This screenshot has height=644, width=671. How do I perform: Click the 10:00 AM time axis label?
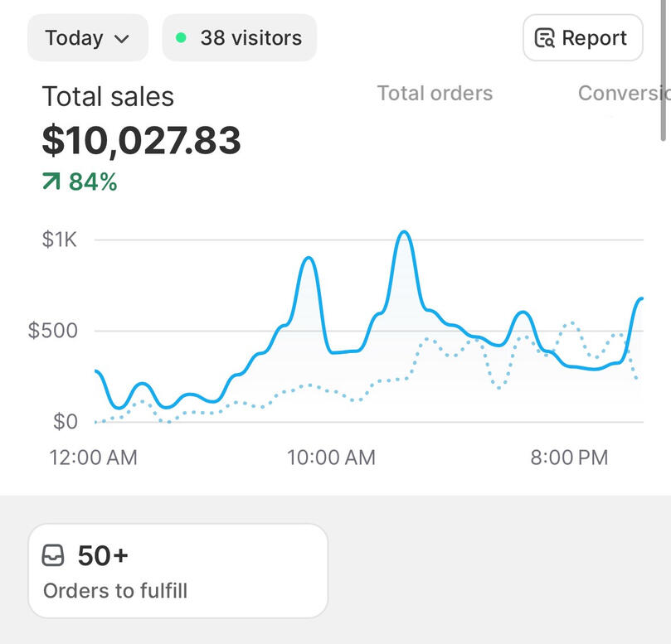tap(331, 457)
